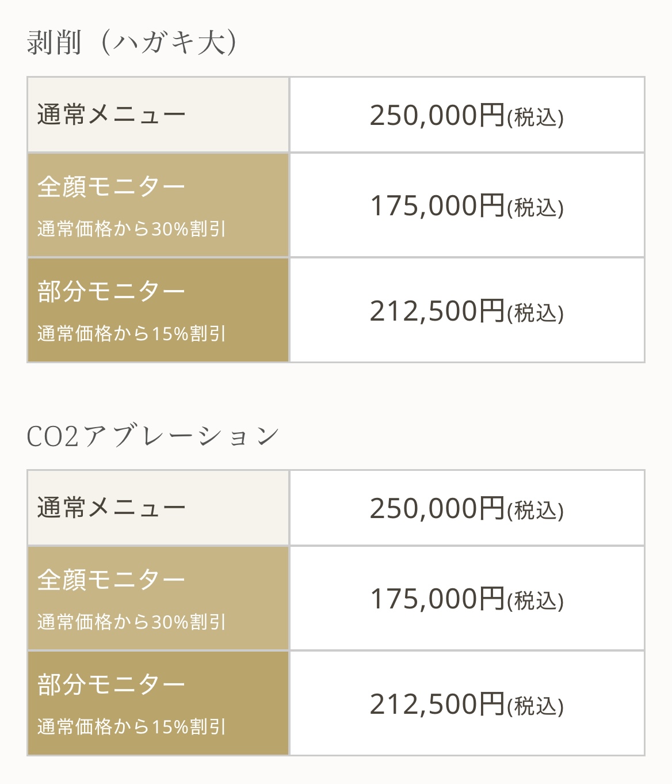Select 部分モニター label in CO2アブレーション table
Image resolution: width=672 pixels, height=784 pixels.
point(112,684)
